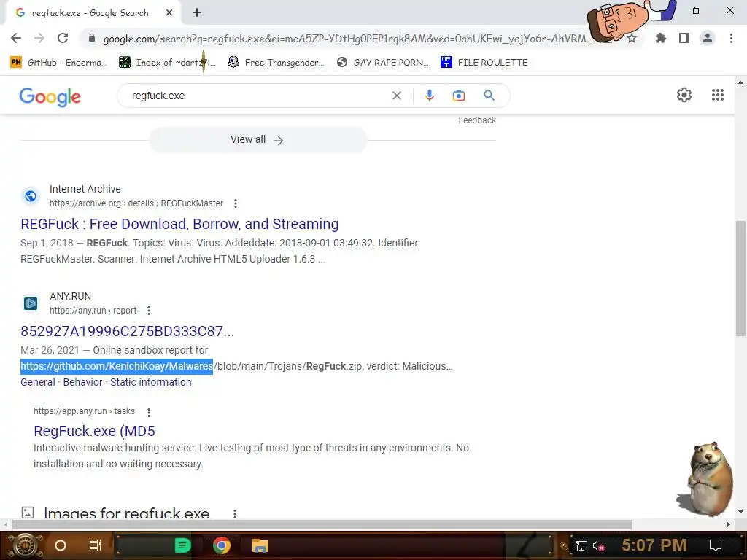Click the View all button

click(258, 140)
